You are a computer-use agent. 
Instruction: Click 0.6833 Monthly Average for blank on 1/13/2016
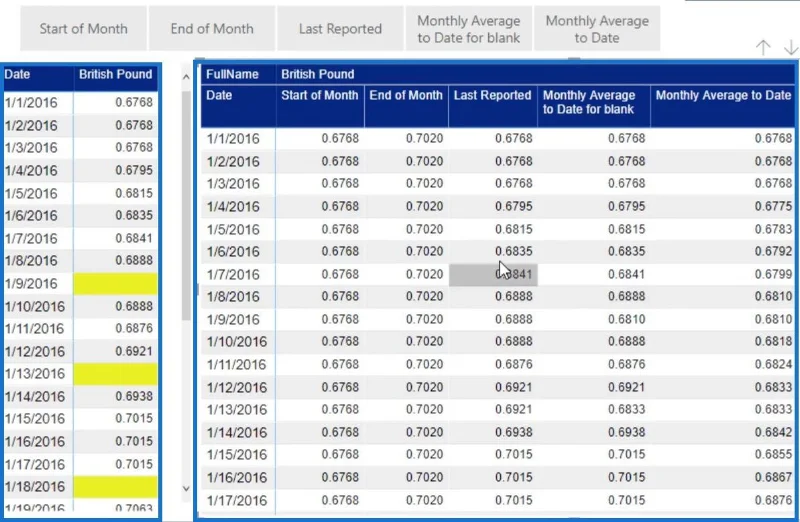[x=627, y=410]
